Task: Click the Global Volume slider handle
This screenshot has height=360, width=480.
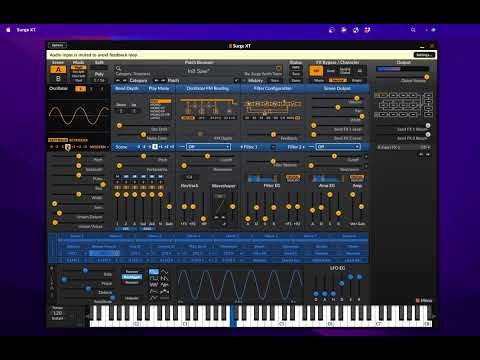Action: [x=426, y=77]
